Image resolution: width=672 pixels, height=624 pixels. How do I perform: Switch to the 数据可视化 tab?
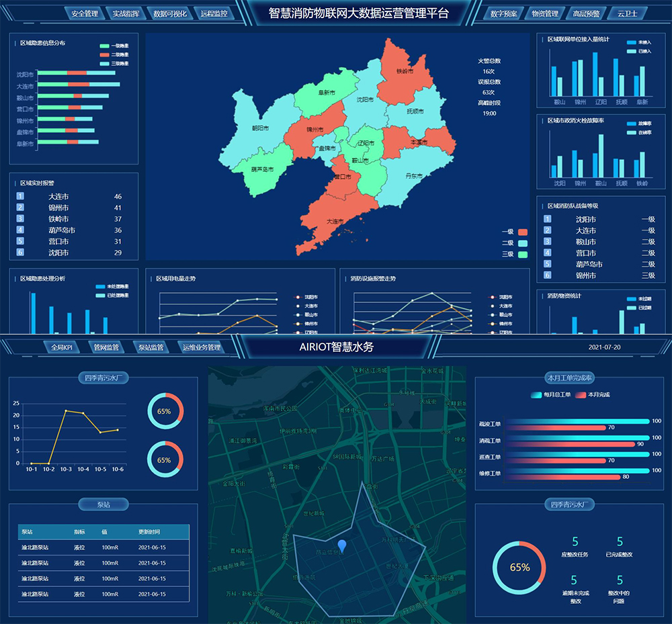click(171, 13)
